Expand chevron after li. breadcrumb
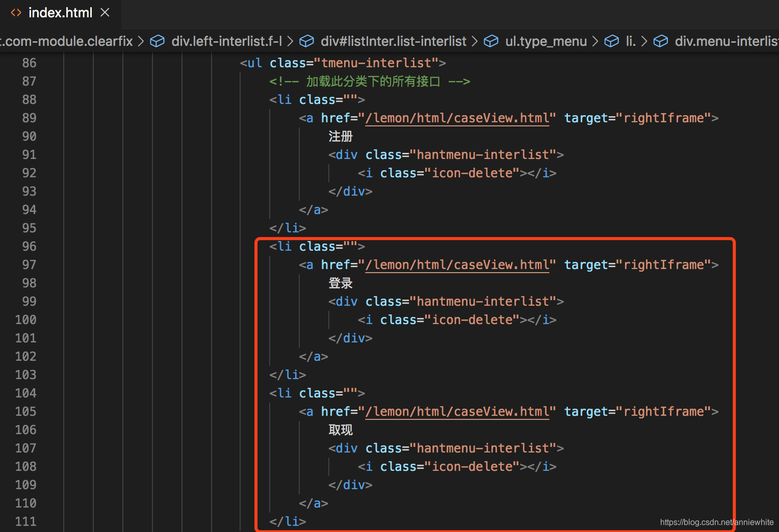Image resolution: width=779 pixels, height=532 pixels. click(644, 41)
